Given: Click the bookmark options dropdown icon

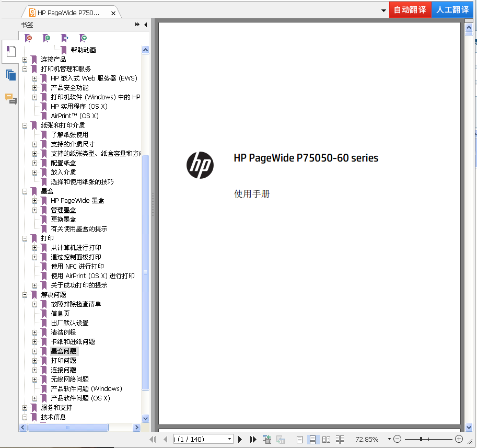Looking at the screenshot, I should 83,38.
